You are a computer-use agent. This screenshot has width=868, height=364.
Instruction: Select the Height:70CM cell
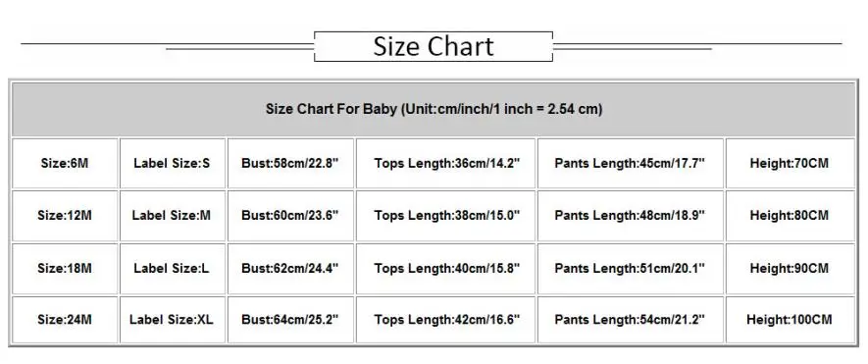click(x=791, y=164)
